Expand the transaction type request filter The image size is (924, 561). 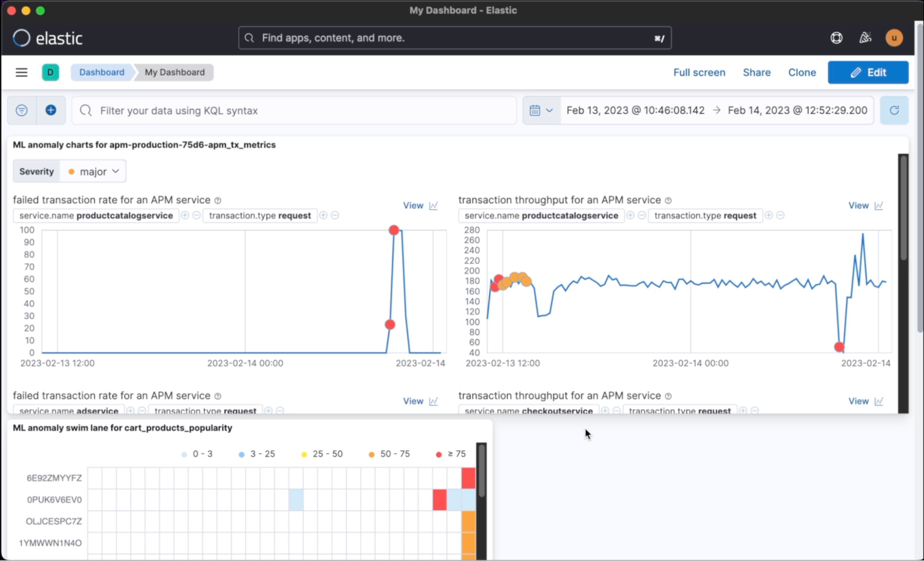coord(324,215)
